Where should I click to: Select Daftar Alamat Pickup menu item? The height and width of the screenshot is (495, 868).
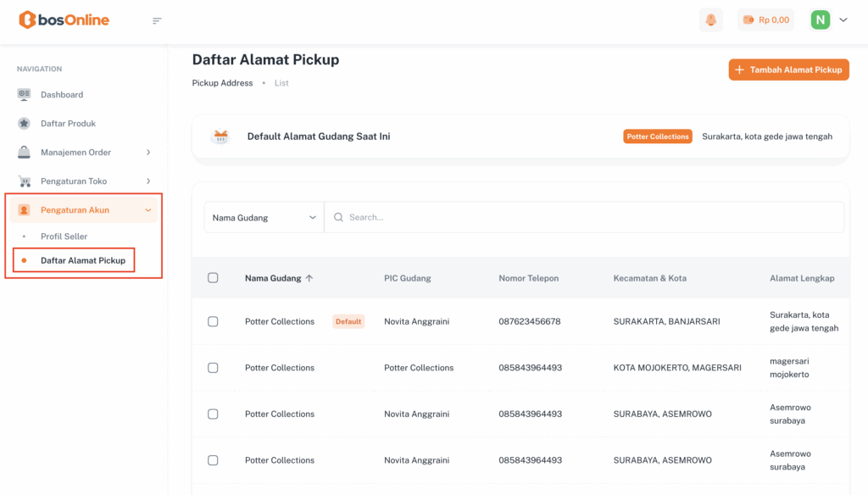[83, 260]
